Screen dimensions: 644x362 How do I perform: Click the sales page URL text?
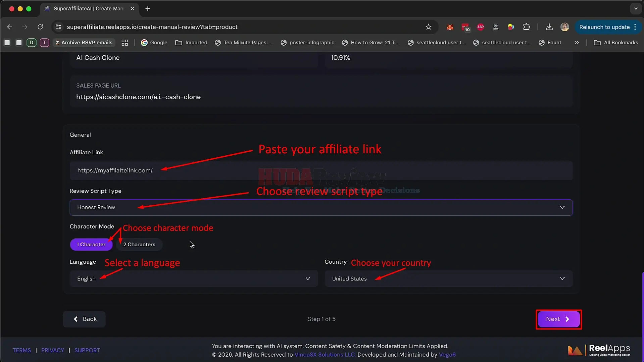(138, 97)
